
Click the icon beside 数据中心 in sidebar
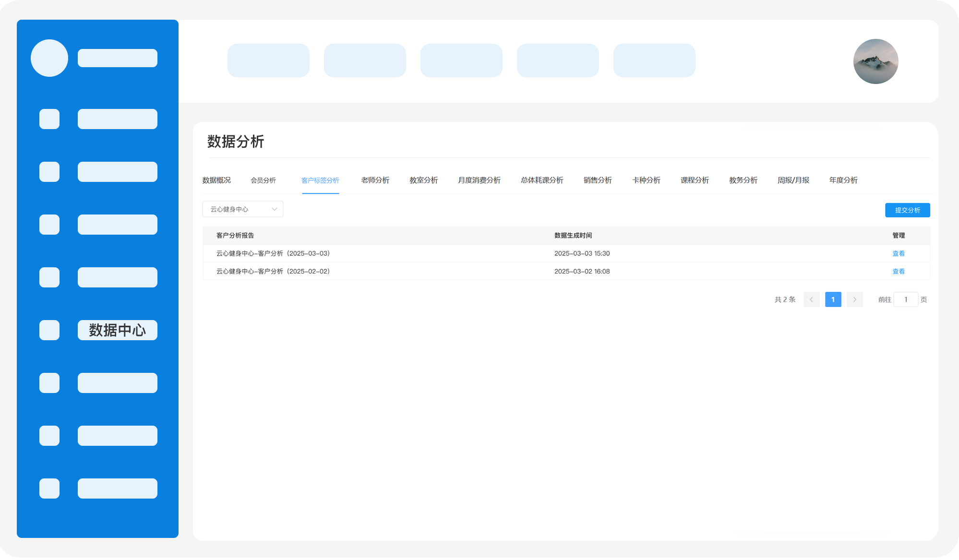[49, 330]
